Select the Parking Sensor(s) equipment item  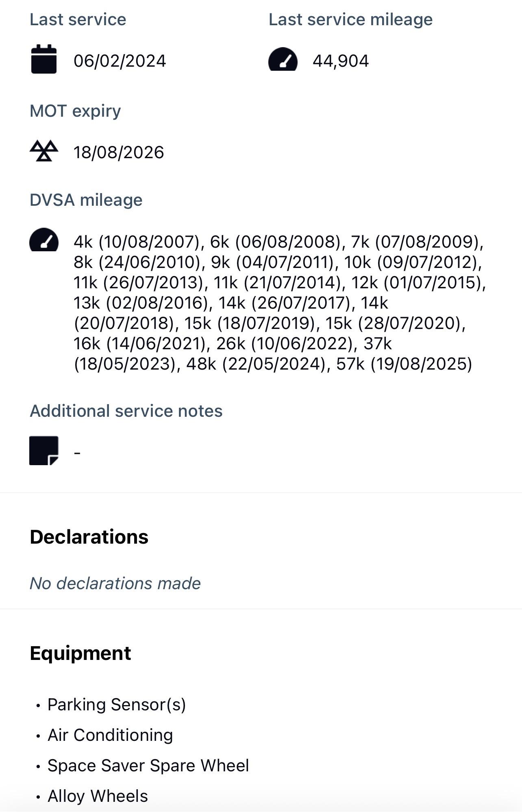(117, 705)
